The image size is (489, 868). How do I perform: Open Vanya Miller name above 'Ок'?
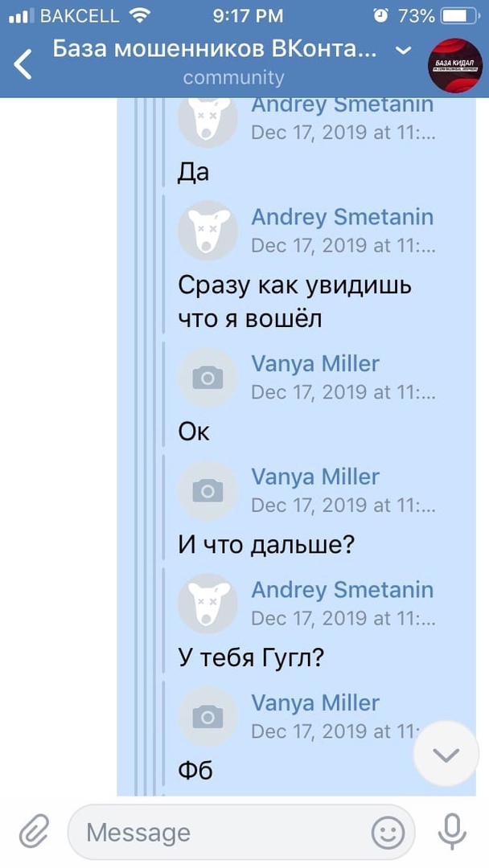(315, 364)
